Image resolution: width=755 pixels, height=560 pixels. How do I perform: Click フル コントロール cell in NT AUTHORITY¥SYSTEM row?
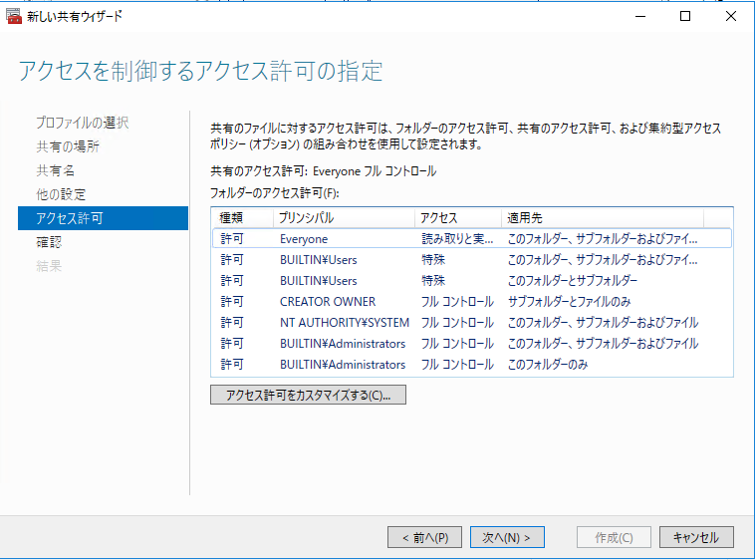[x=457, y=323]
